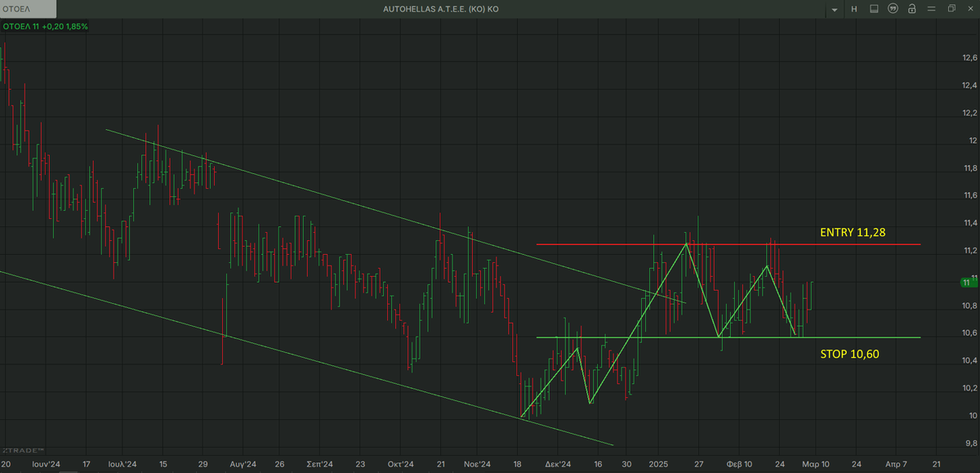Click the 2025 date axis label
The width and height of the screenshot is (980, 473).
point(658,463)
